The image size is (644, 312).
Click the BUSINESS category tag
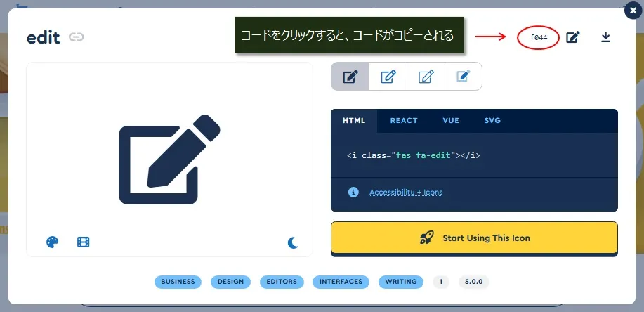click(178, 282)
